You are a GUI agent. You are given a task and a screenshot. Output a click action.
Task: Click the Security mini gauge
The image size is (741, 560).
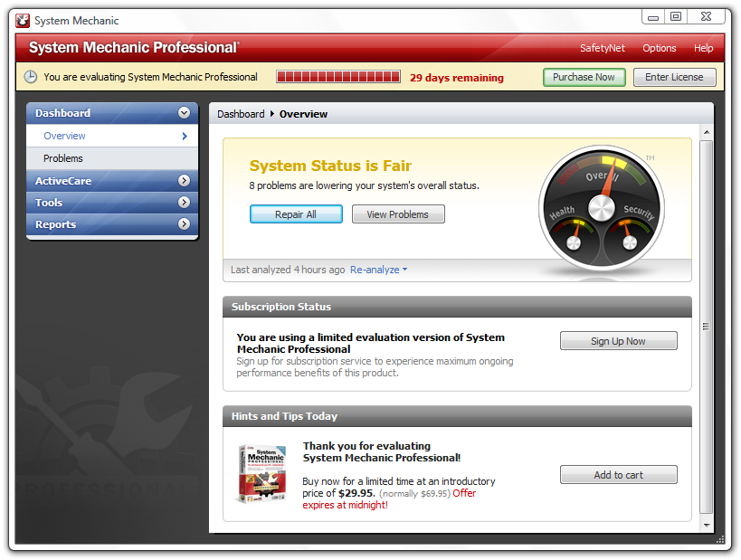pos(630,235)
